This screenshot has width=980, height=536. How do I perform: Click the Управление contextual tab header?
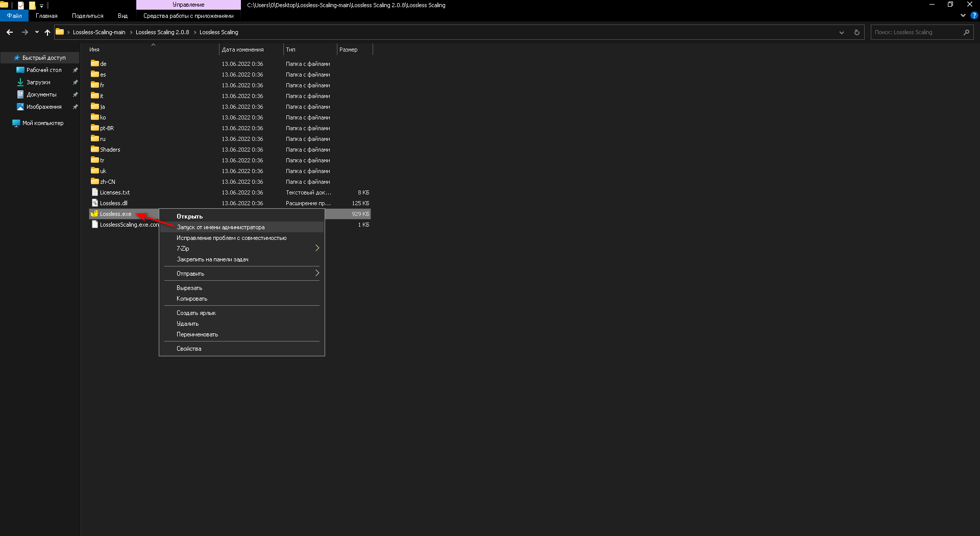tap(188, 5)
